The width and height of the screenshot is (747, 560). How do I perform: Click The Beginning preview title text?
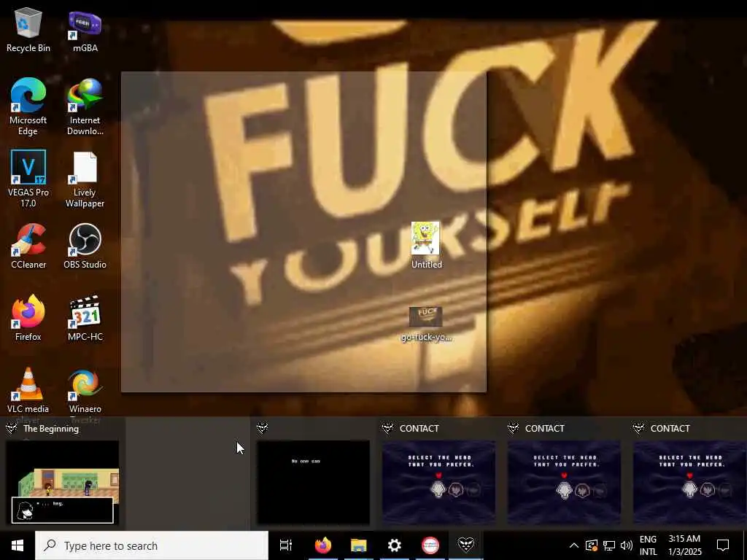pyautogui.click(x=51, y=429)
